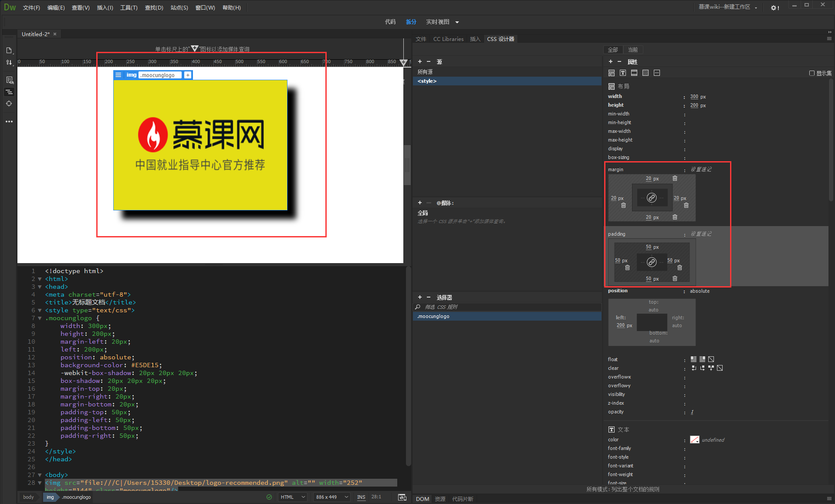The image size is (835, 504).
Task: Switch to the 当前 mode button
Action: (x=633, y=50)
